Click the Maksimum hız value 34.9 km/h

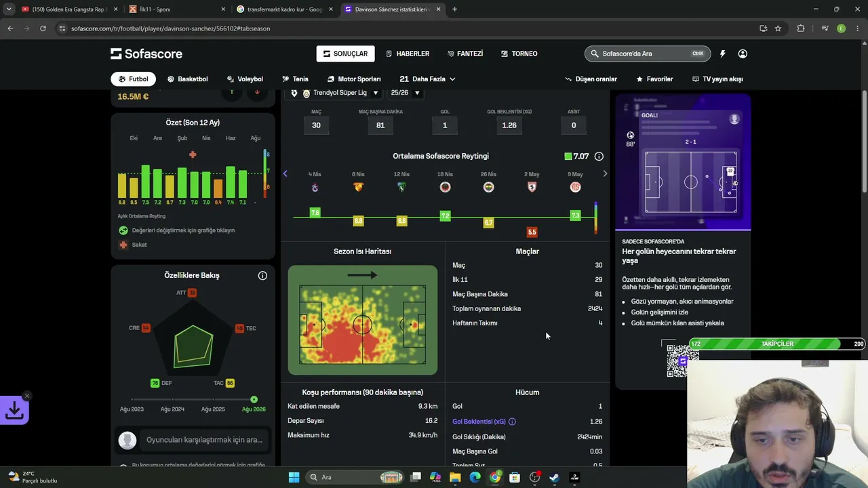[422, 435]
